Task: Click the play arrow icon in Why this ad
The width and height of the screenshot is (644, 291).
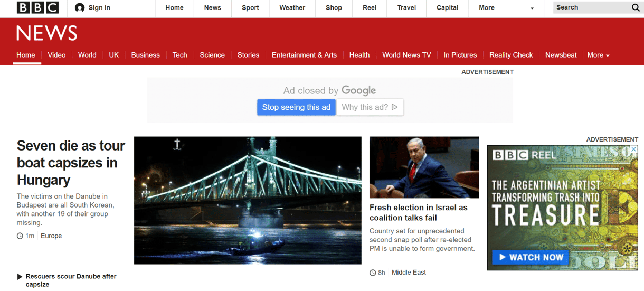Action: point(394,107)
